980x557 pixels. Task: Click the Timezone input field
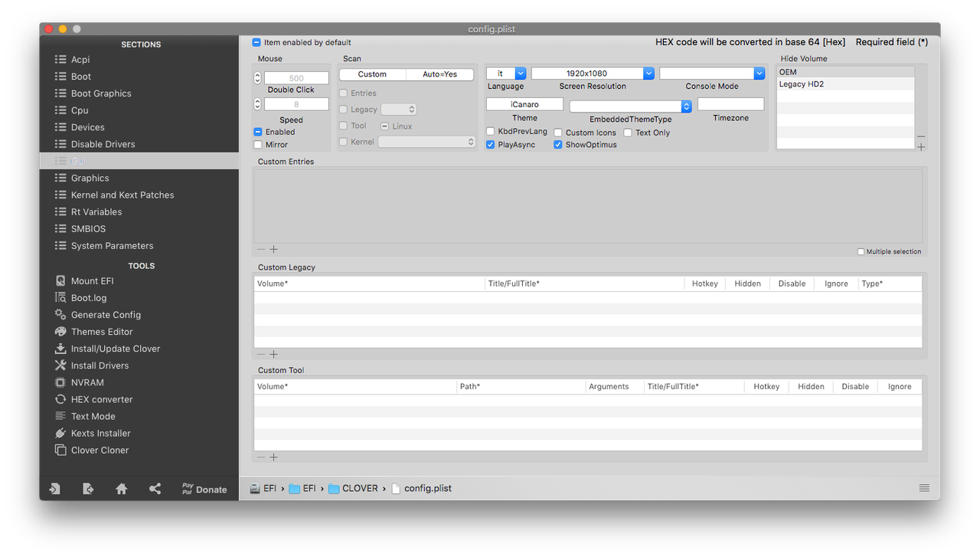point(730,104)
